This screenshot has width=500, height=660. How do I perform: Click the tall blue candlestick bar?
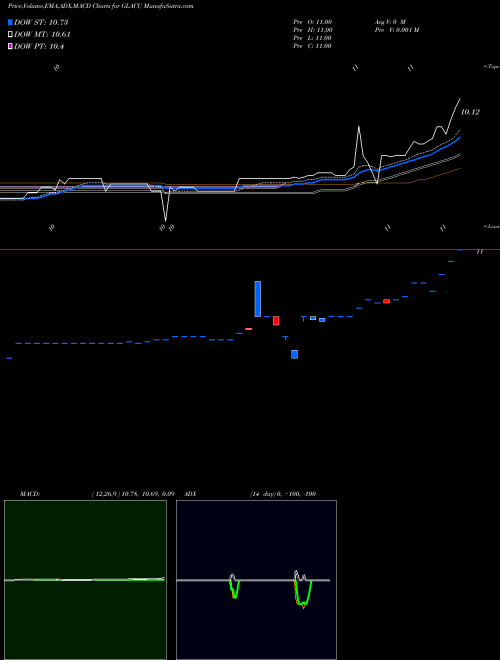point(258,299)
